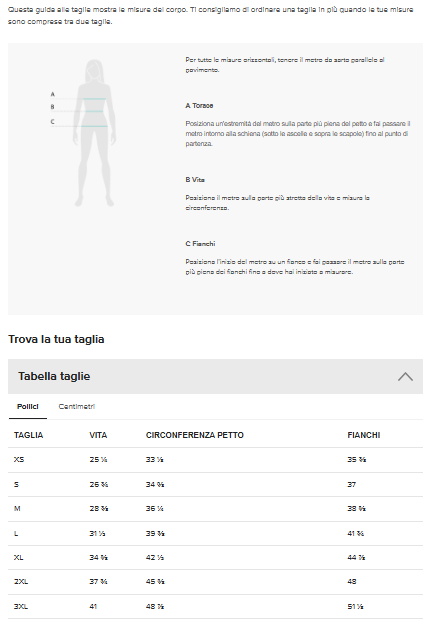Click the TAGLIA column header
Image resolution: width=430 pixels, height=634 pixels.
click(x=28, y=435)
